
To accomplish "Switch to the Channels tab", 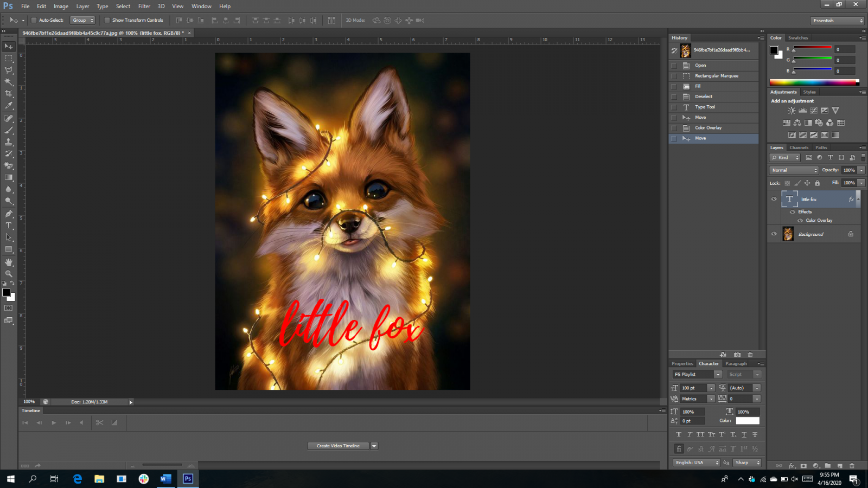I will [x=799, y=147].
